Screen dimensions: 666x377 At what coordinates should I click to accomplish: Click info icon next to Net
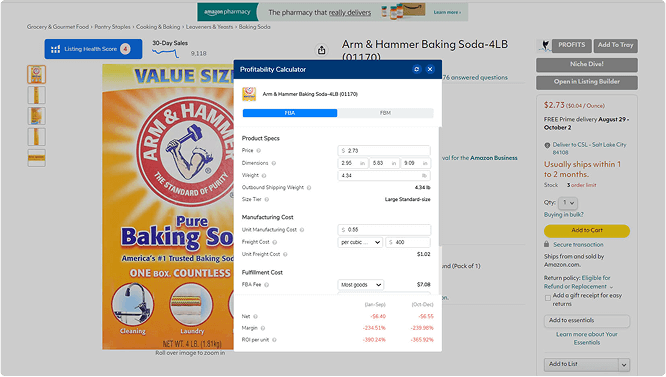pyautogui.click(x=255, y=317)
